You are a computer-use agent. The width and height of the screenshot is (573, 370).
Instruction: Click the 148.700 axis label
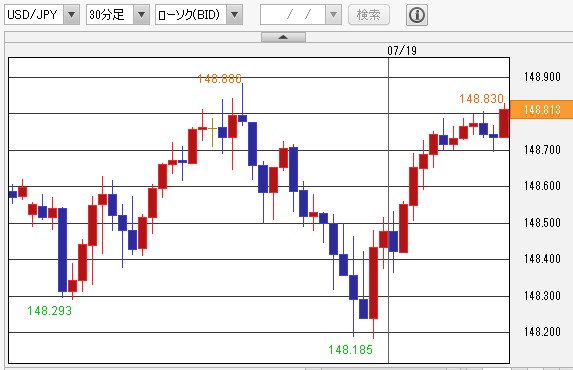click(542, 149)
